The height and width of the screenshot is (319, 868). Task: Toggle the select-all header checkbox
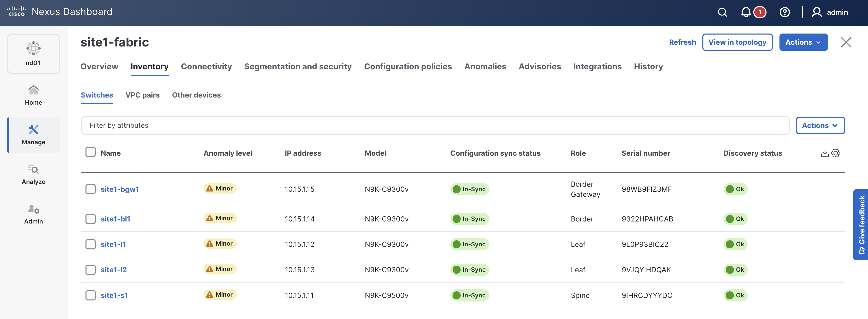coord(90,152)
